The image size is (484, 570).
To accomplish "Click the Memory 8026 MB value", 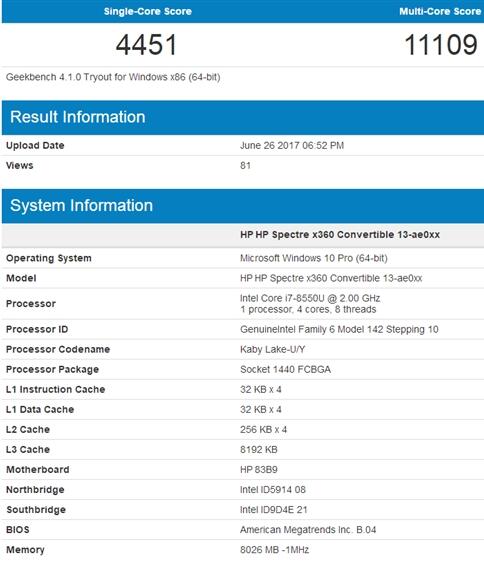I will tap(275, 550).
